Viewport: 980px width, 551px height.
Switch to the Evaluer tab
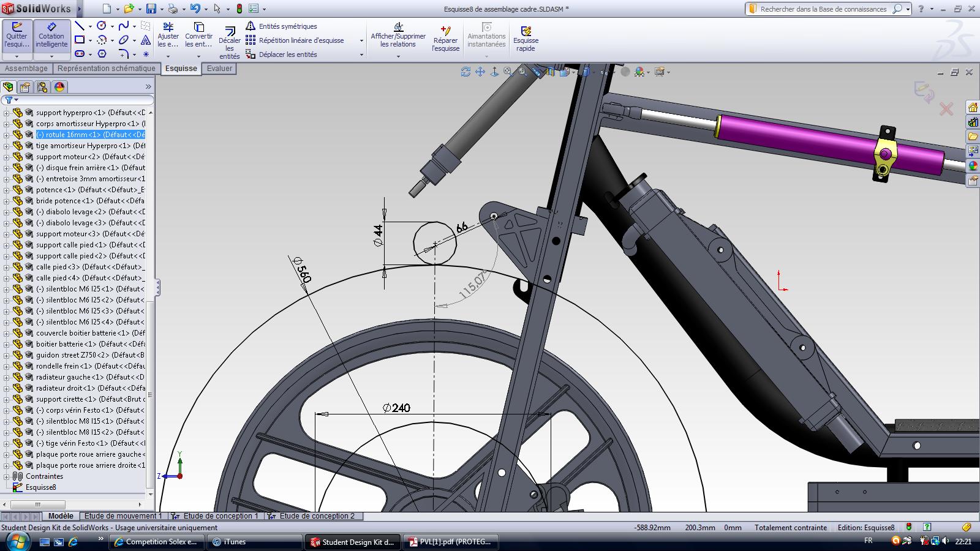[x=219, y=69]
